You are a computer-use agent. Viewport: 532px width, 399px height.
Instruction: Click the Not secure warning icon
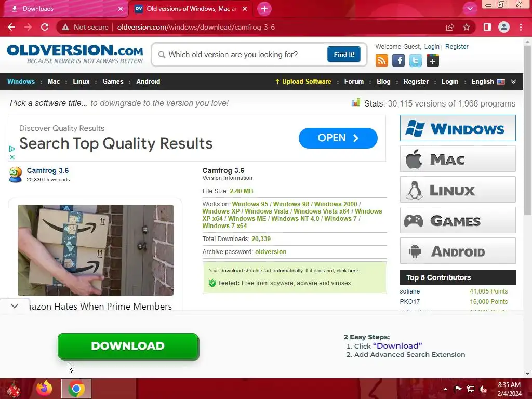click(65, 27)
